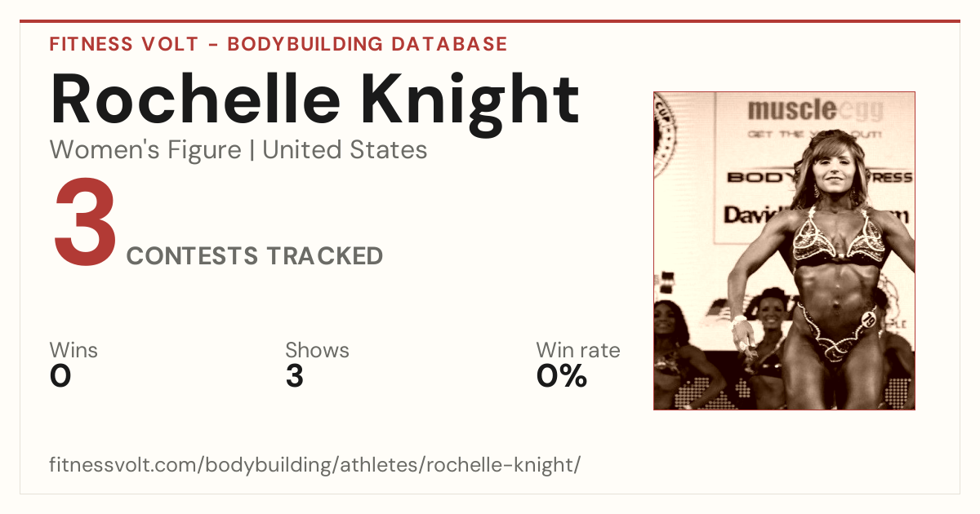Click the Fitness Volt Bodybuilding Database header

pyautogui.click(x=278, y=44)
